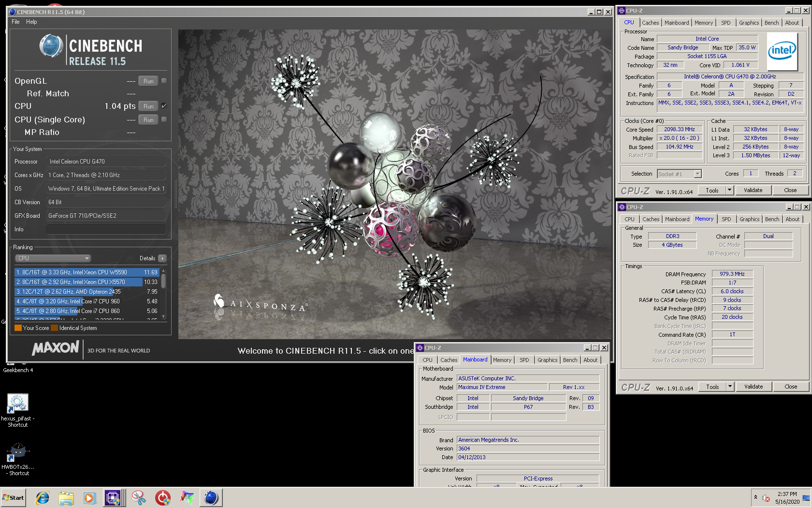Click the empty Info input field

pos(106,229)
